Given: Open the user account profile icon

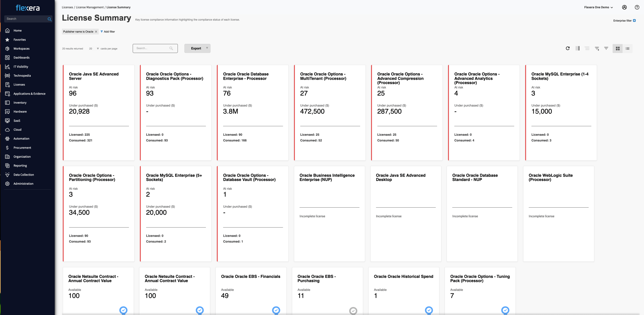Looking at the screenshot, I should click(624, 7).
